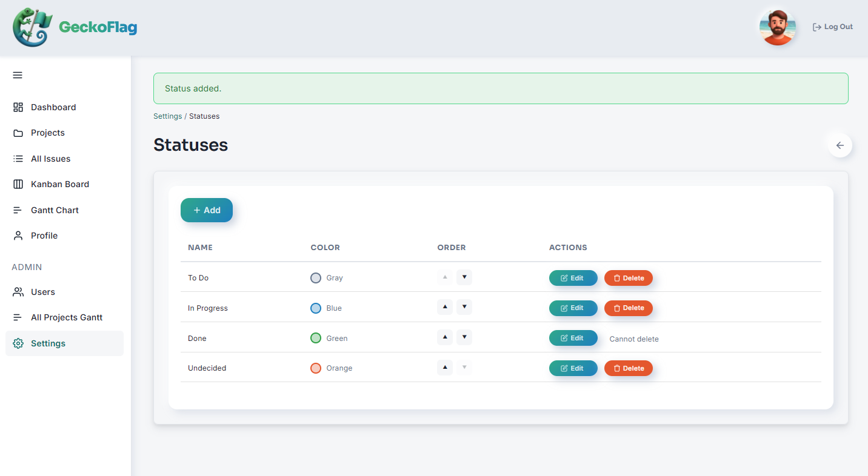Move Done status down
Image resolution: width=868 pixels, height=476 pixels.
[464, 337]
